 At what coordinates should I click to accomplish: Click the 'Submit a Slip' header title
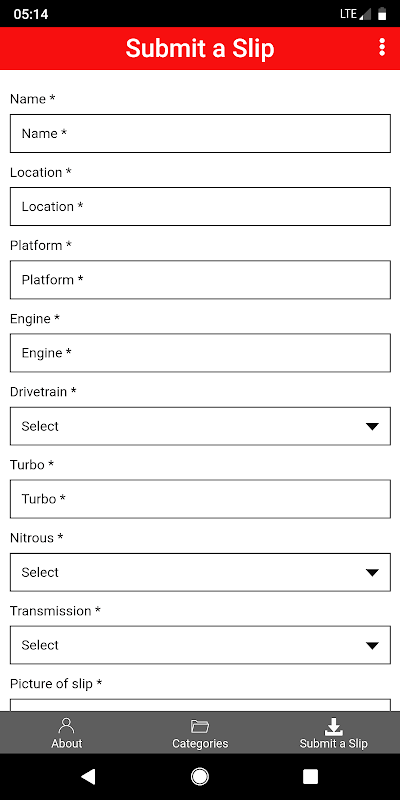tap(200, 48)
